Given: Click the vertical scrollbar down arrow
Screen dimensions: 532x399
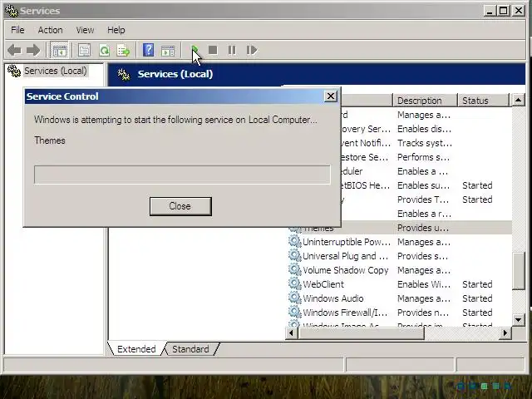Looking at the screenshot, I should (x=518, y=319).
